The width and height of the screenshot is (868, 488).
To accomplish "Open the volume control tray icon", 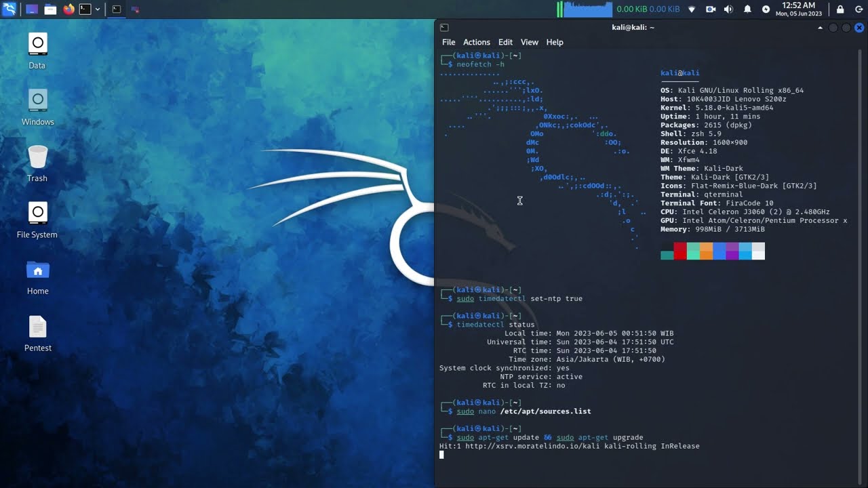I will [x=728, y=9].
